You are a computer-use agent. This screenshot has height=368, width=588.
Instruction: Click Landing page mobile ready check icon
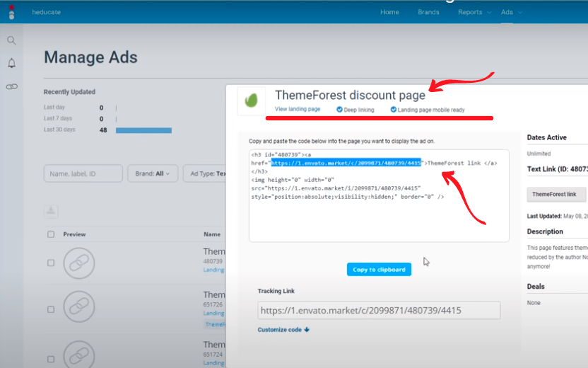pyautogui.click(x=393, y=109)
